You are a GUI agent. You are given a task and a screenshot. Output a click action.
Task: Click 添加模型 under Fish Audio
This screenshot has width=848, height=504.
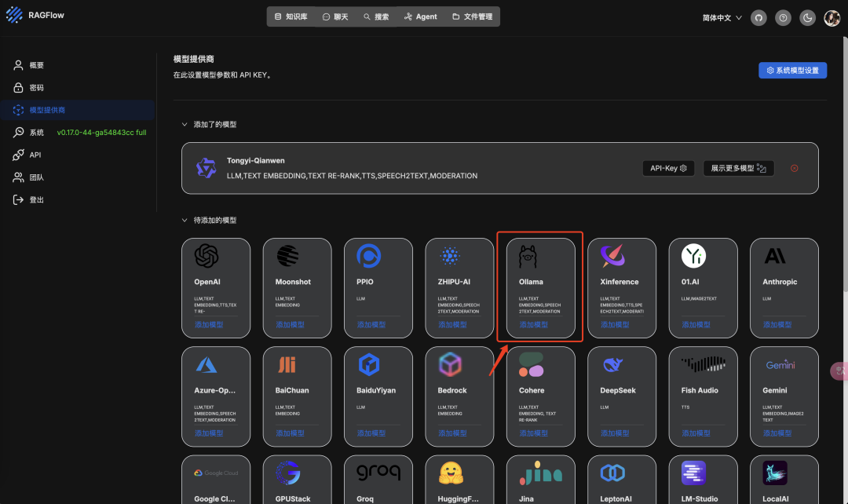pos(696,433)
